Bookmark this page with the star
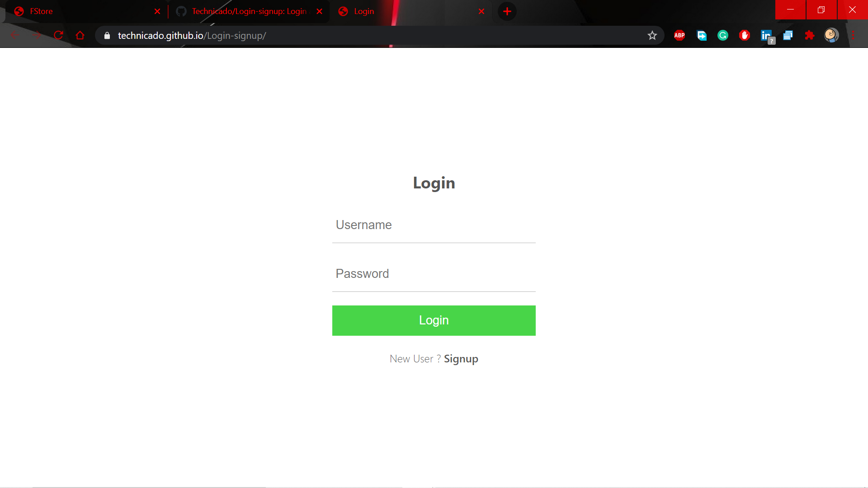 click(x=652, y=35)
